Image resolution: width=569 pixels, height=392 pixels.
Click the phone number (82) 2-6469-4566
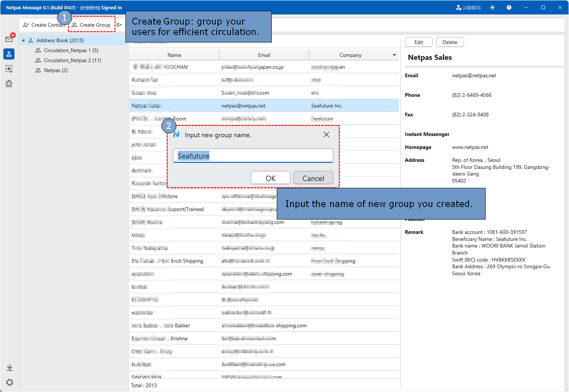point(472,95)
